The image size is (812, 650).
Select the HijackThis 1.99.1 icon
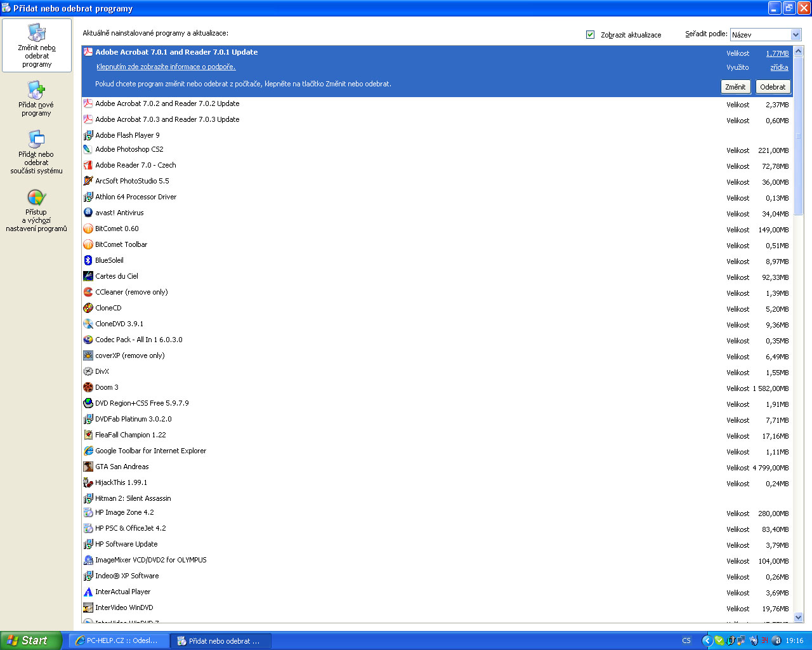pyautogui.click(x=88, y=482)
